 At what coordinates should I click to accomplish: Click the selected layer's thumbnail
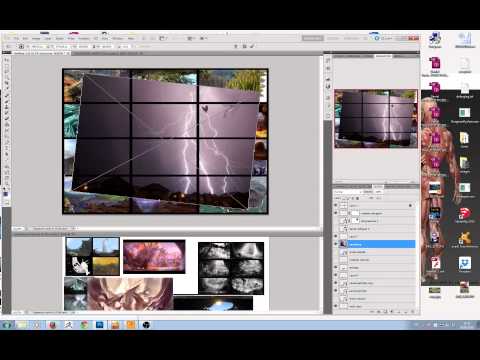pos(343,244)
